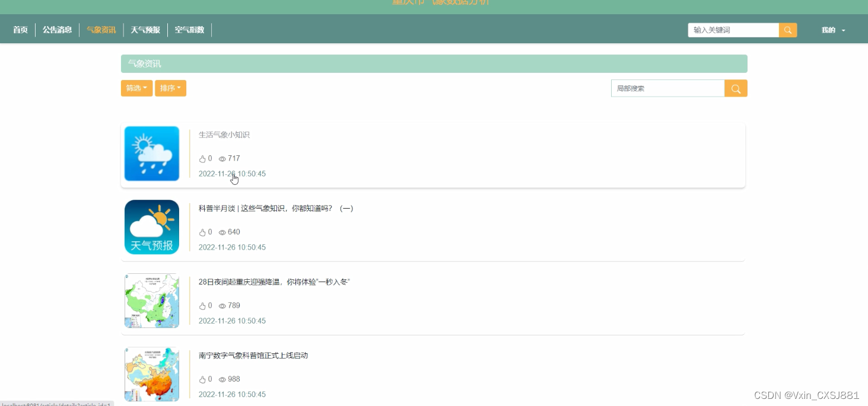
Task: Click view count 988
Action: point(234,379)
